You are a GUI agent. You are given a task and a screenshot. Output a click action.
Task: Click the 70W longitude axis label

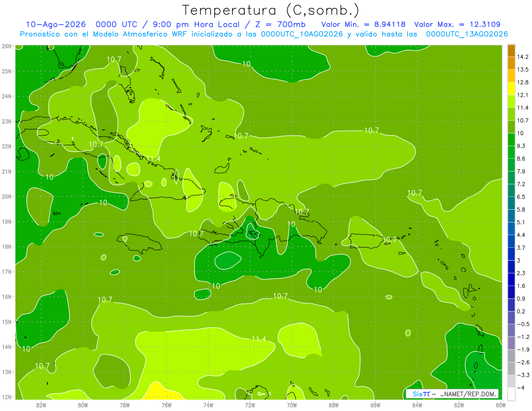pos(292,405)
